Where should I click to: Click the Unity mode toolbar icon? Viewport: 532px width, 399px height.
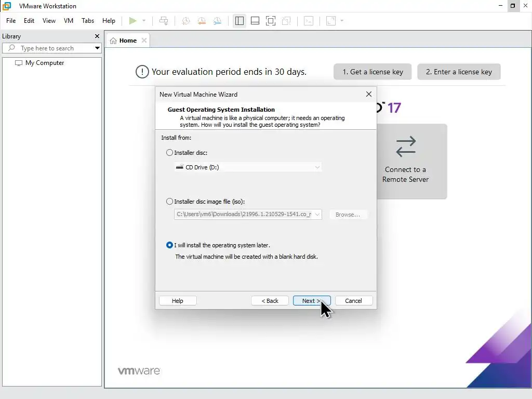286,21
